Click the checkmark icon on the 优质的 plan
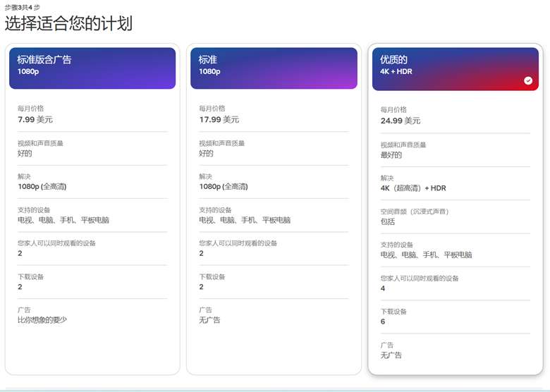Image resolution: width=550 pixels, height=392 pixels. [528, 80]
